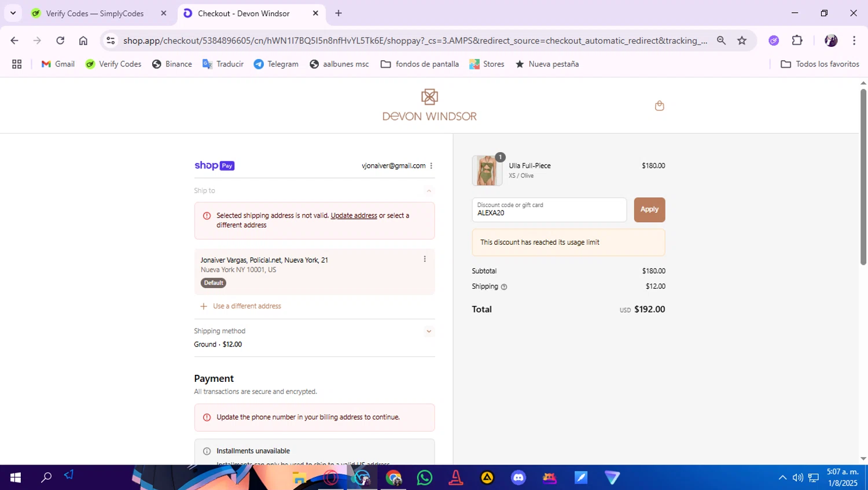Image resolution: width=868 pixels, height=490 pixels.
Task: Select the Jonaiver Vargas address card
Action: pos(314,272)
